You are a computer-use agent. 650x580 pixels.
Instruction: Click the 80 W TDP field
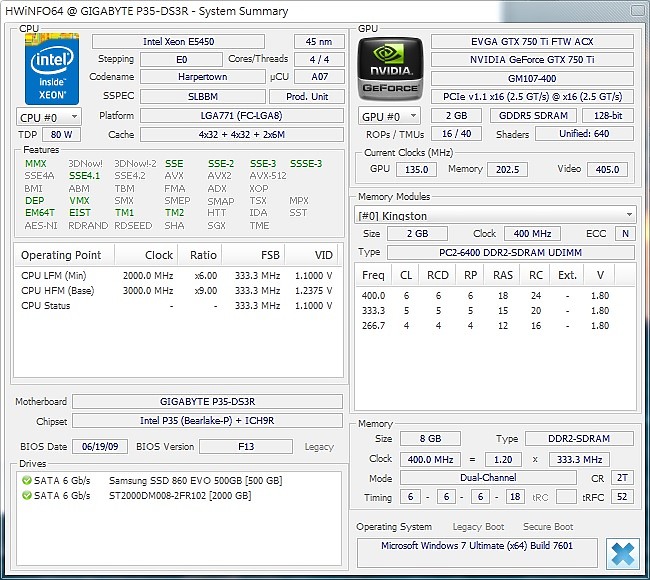[61, 134]
